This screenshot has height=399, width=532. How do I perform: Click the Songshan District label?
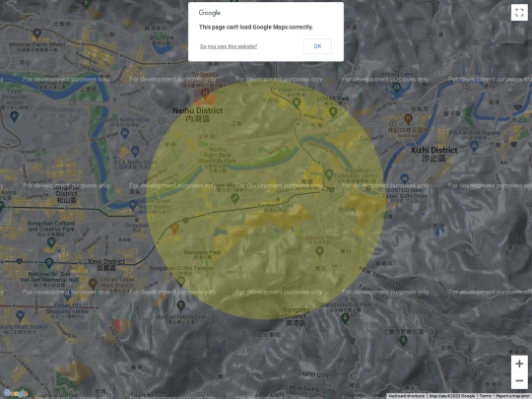[67, 193]
